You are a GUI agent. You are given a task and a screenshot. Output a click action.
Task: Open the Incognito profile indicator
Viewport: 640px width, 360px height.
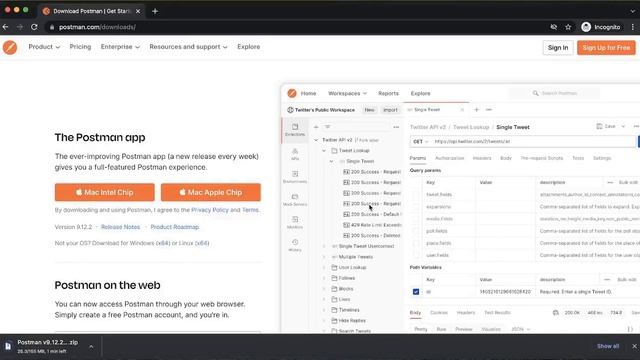pyautogui.click(x=601, y=27)
